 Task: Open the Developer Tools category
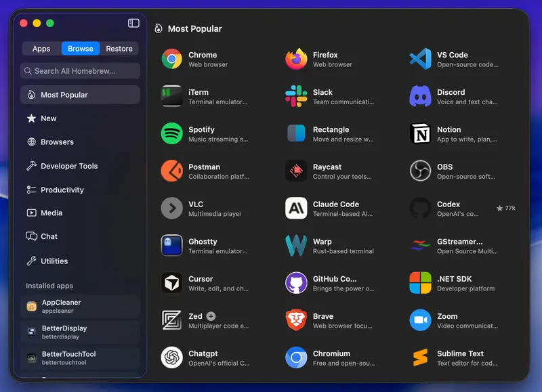(80, 166)
